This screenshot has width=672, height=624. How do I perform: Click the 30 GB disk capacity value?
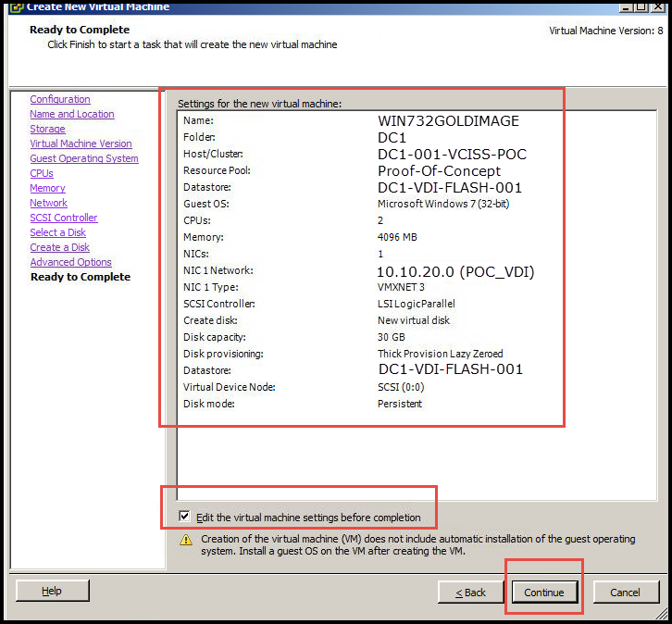tap(392, 337)
